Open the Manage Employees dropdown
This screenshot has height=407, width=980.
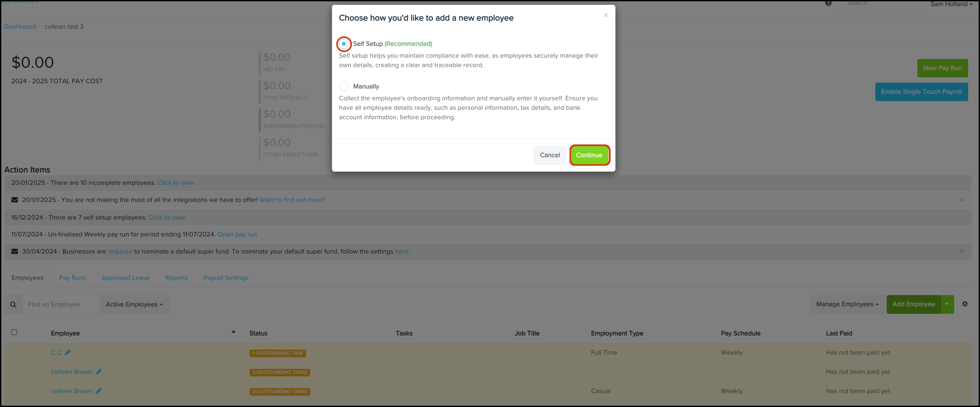[847, 304]
